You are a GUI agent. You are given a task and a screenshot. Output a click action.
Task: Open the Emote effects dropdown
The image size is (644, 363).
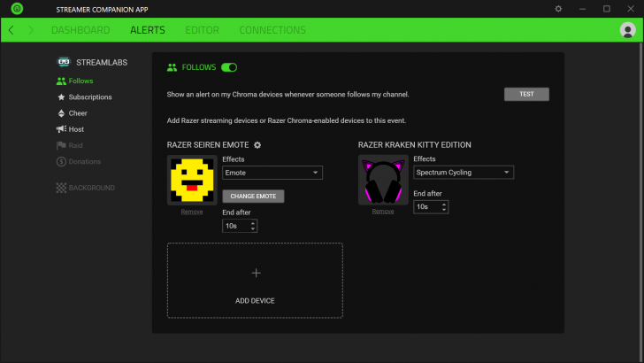tap(272, 173)
